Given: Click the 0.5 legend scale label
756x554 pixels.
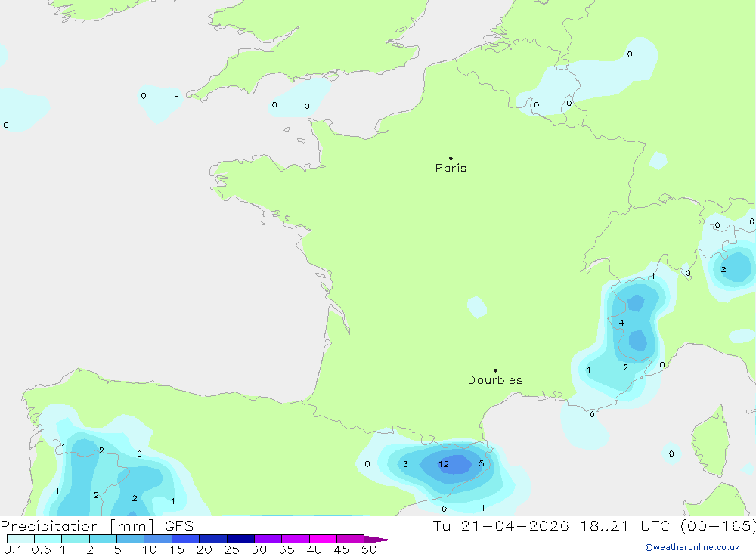Looking at the screenshot, I should [x=41, y=549].
